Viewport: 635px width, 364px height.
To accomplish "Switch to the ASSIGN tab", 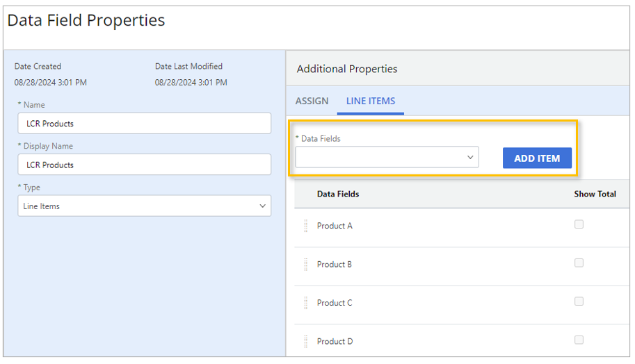I will (312, 101).
